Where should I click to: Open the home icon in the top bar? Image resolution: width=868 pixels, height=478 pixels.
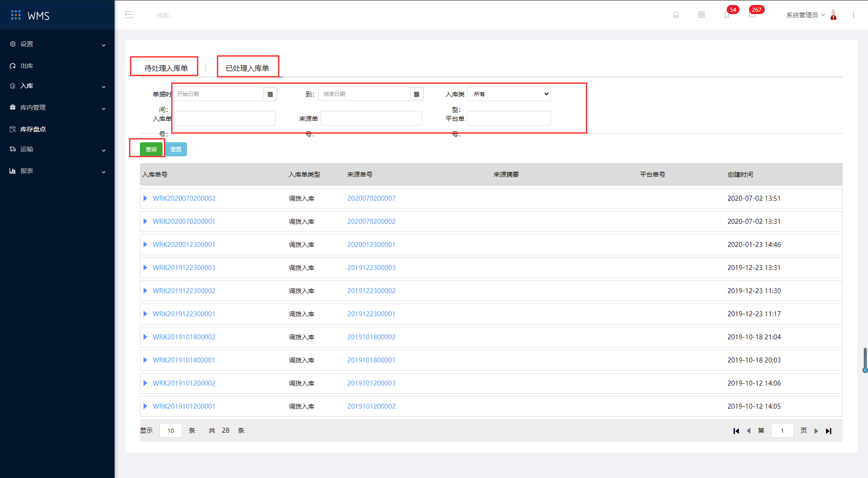(x=676, y=14)
